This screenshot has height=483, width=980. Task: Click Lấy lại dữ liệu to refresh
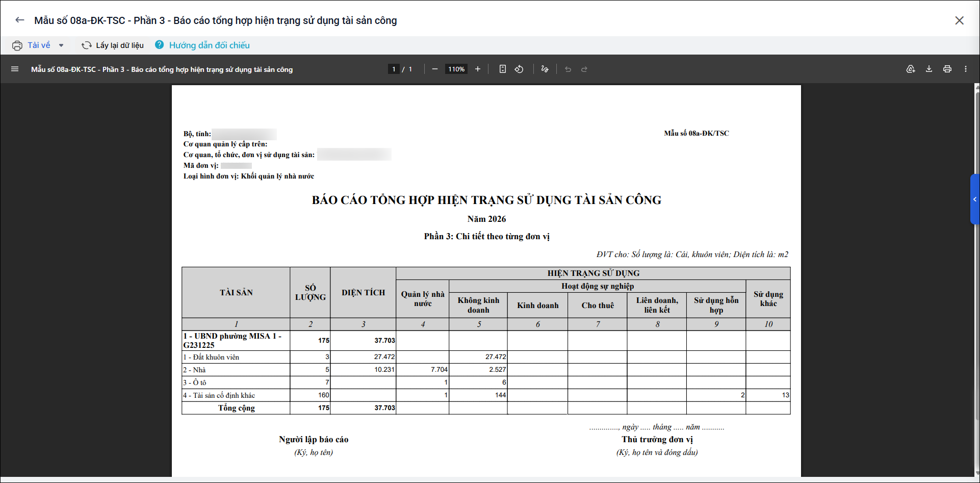pos(113,45)
